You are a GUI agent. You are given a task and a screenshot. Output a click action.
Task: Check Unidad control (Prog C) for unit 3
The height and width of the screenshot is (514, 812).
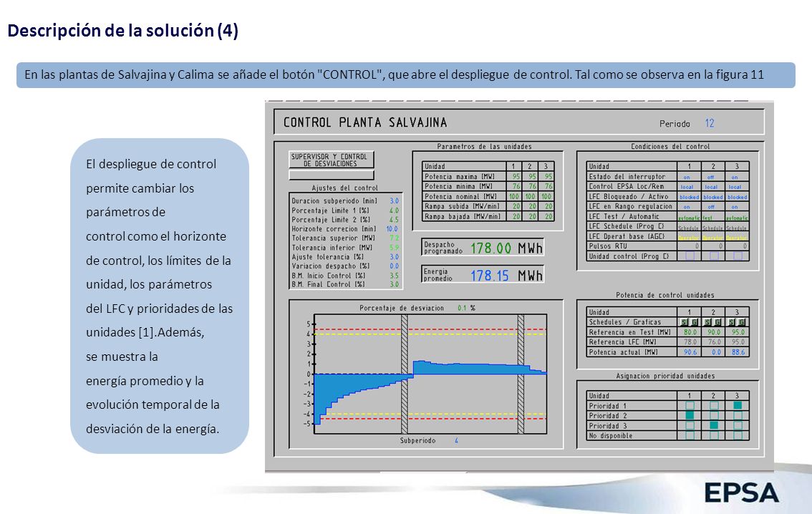[738, 256]
